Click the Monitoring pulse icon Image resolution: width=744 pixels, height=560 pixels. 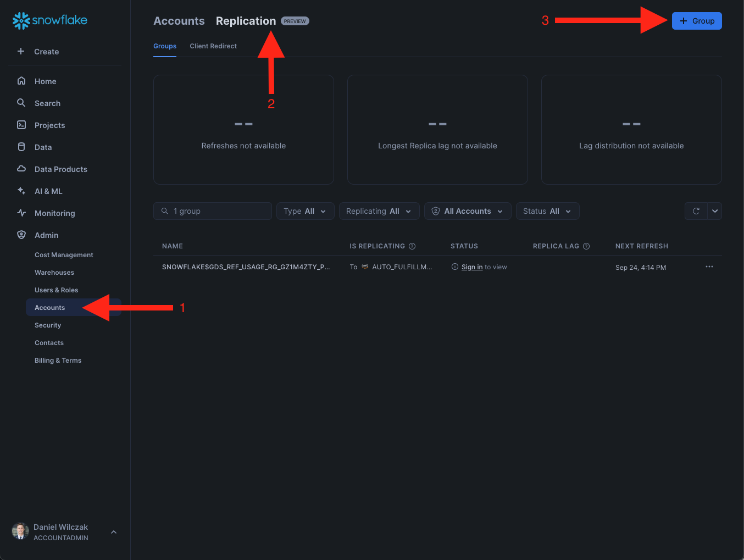[21, 213]
